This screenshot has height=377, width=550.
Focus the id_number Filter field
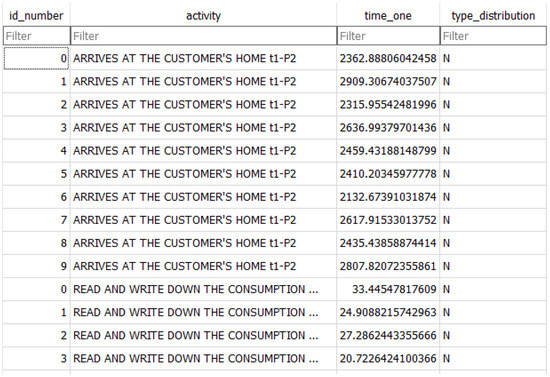[x=36, y=36]
